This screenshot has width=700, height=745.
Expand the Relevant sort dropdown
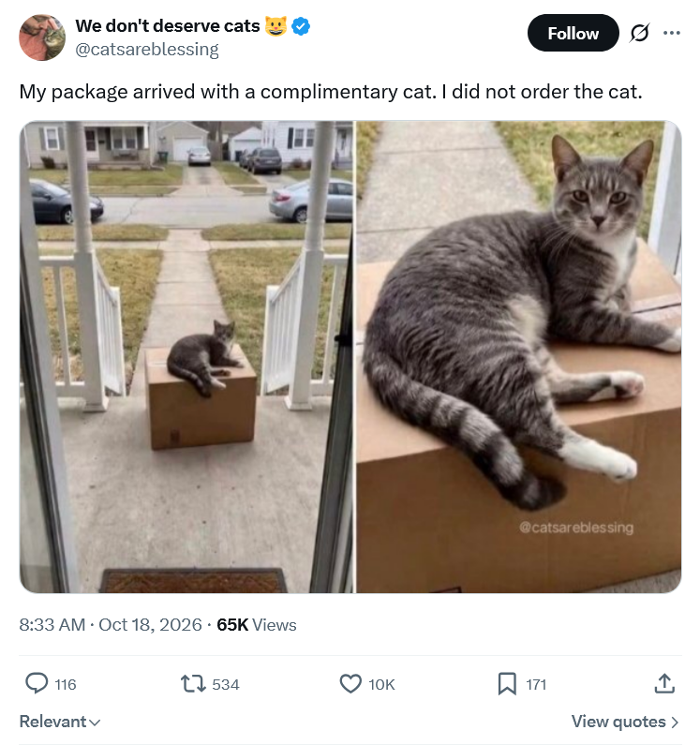tap(60, 722)
